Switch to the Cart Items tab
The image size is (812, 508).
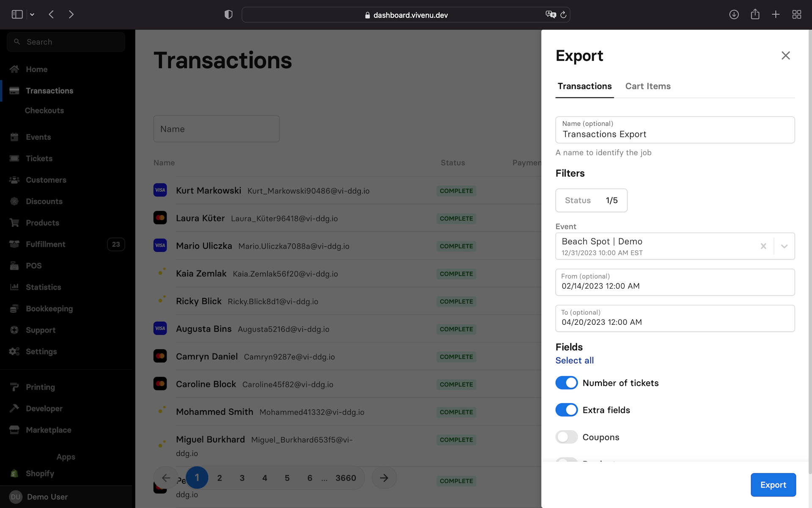click(x=647, y=86)
